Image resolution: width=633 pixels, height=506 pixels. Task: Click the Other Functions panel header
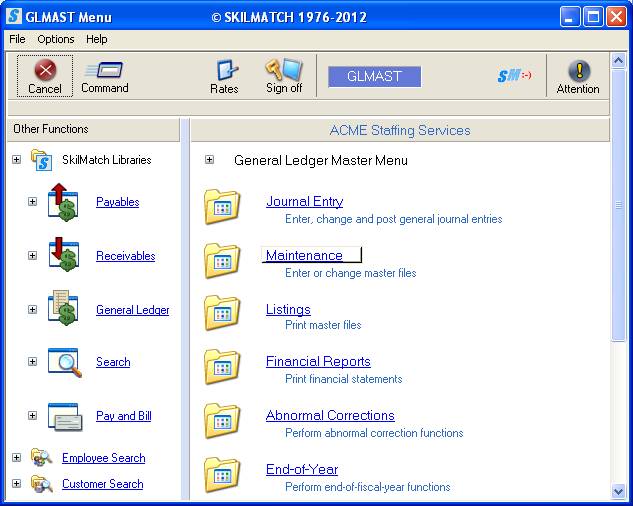click(93, 129)
